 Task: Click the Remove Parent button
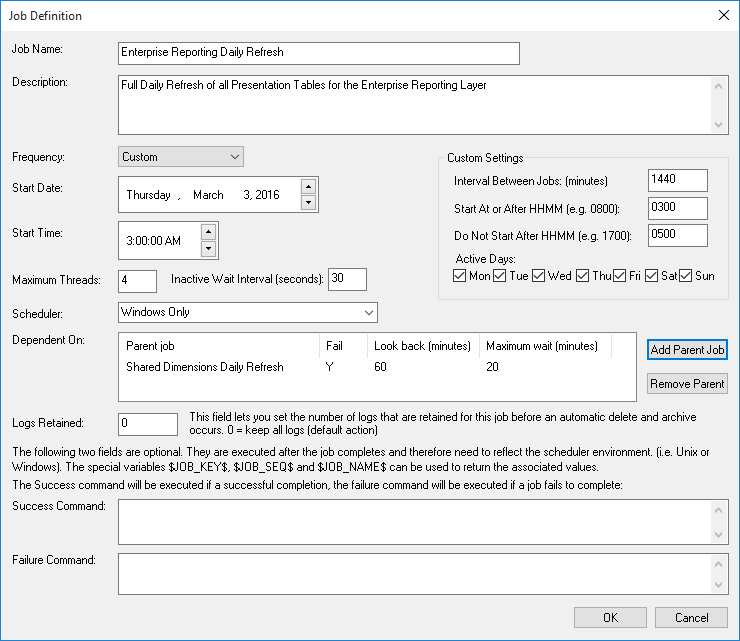(687, 384)
